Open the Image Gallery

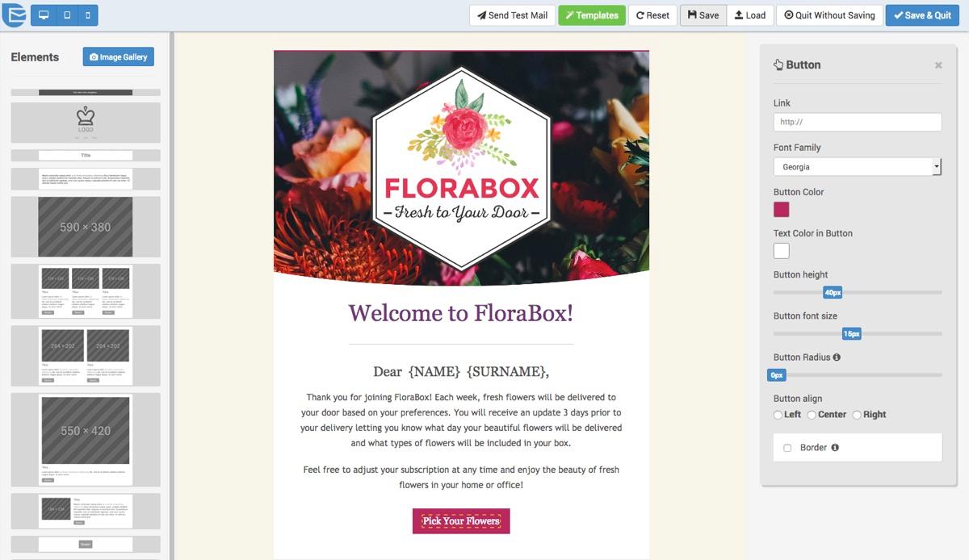118,56
